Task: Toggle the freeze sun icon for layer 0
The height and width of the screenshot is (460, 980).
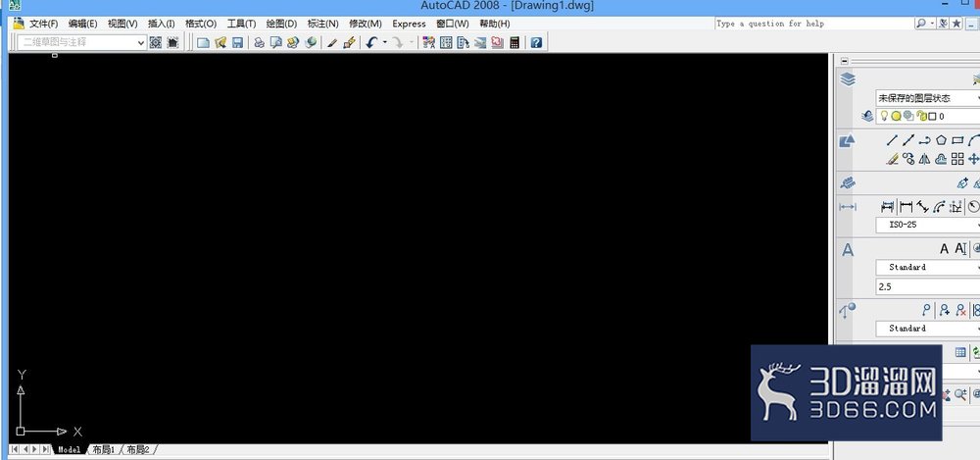Action: 897,116
